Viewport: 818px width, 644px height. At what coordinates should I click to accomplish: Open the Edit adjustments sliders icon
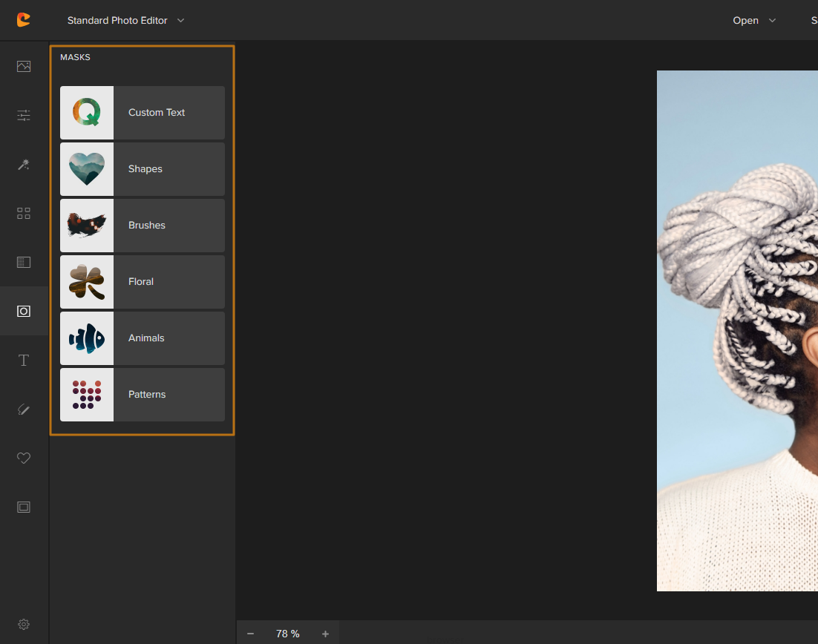tap(24, 115)
